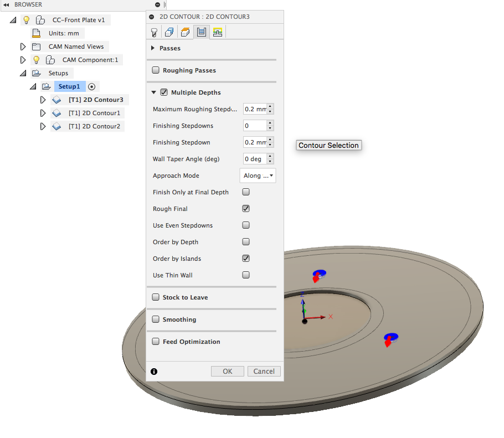Expand the Passes section
The height and width of the screenshot is (438, 504).
coord(153,48)
